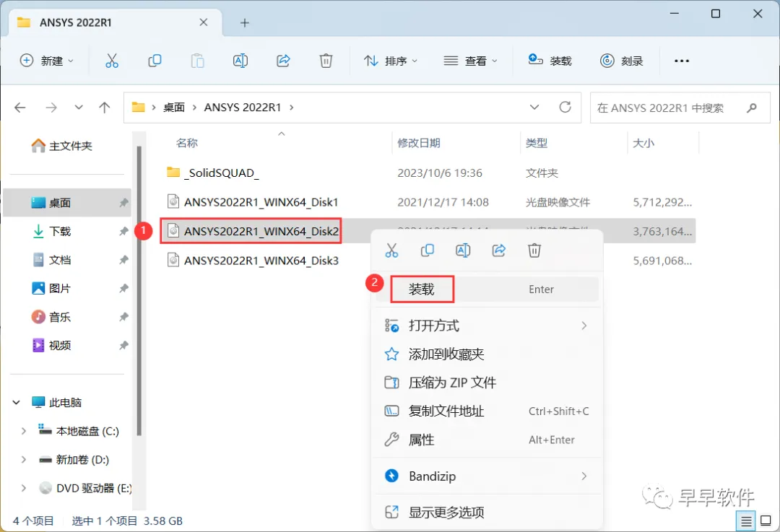
Task: Sort by 类型 column header
Action: (x=536, y=143)
